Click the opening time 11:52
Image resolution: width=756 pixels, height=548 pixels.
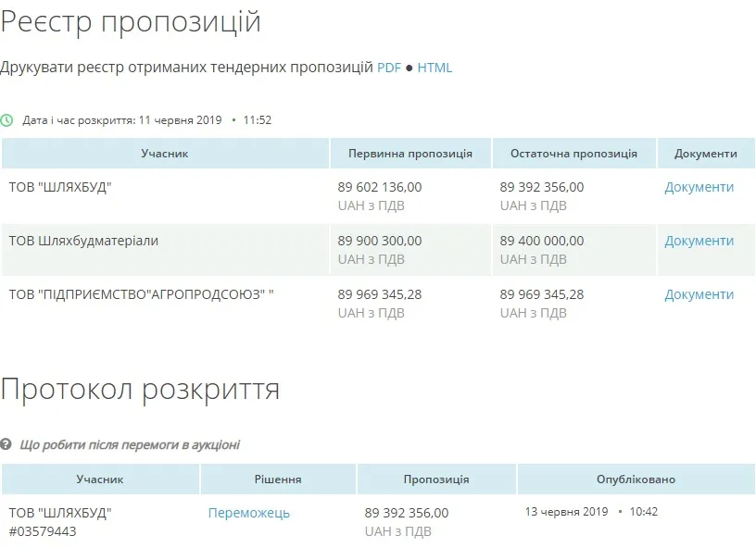(258, 120)
